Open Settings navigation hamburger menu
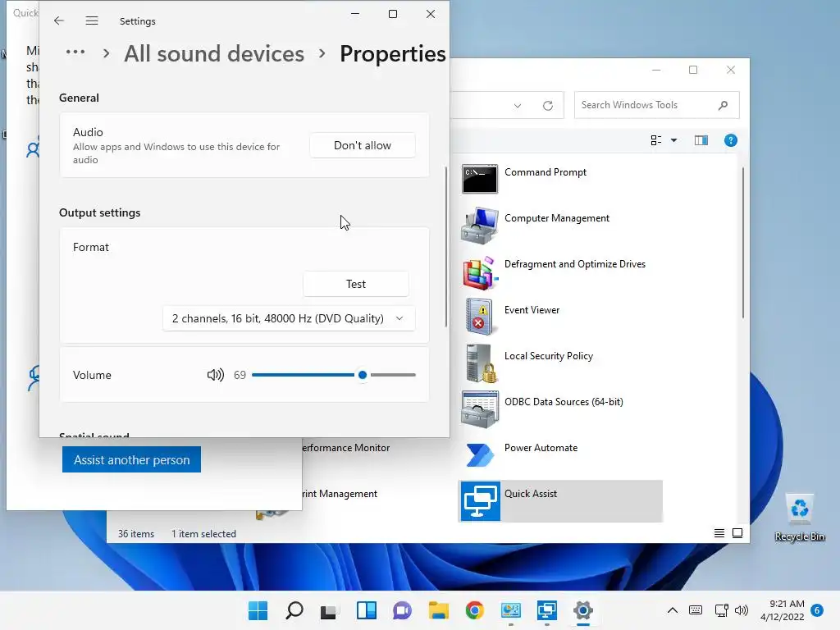Screen dimensions: 840x630 pos(92,21)
